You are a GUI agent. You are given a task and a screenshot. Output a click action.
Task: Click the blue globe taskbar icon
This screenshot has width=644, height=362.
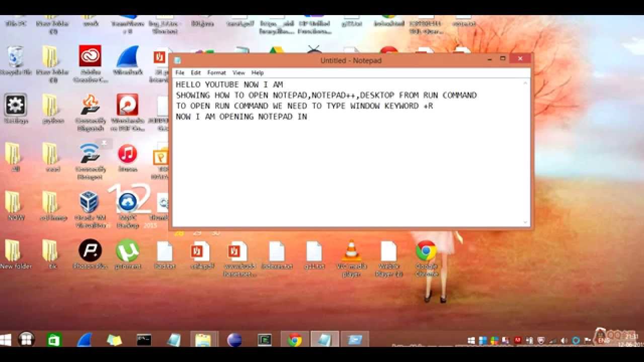pos(234,340)
